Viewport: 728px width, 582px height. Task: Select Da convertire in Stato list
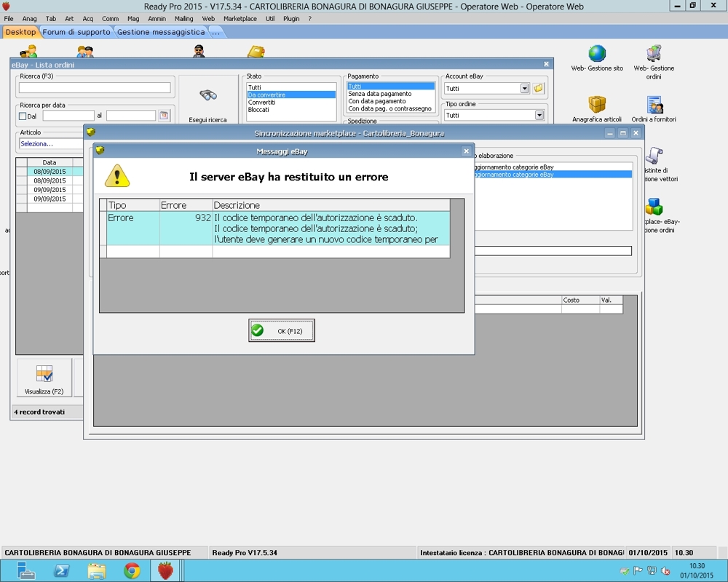pyautogui.click(x=291, y=95)
